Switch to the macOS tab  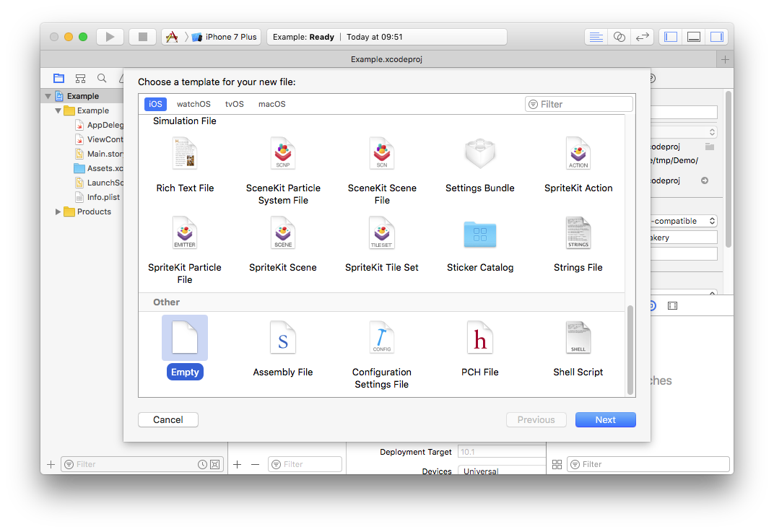(x=272, y=104)
